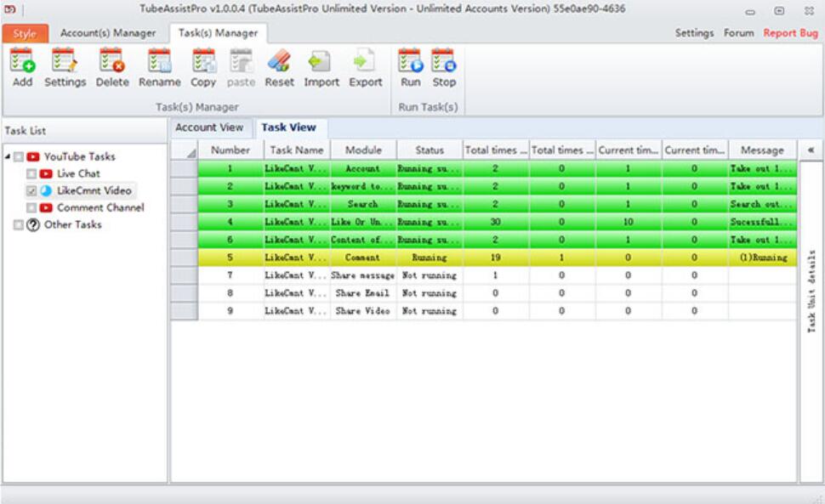Select the Rename task tool
Image resolution: width=825 pixels, height=504 pixels.
click(x=159, y=60)
